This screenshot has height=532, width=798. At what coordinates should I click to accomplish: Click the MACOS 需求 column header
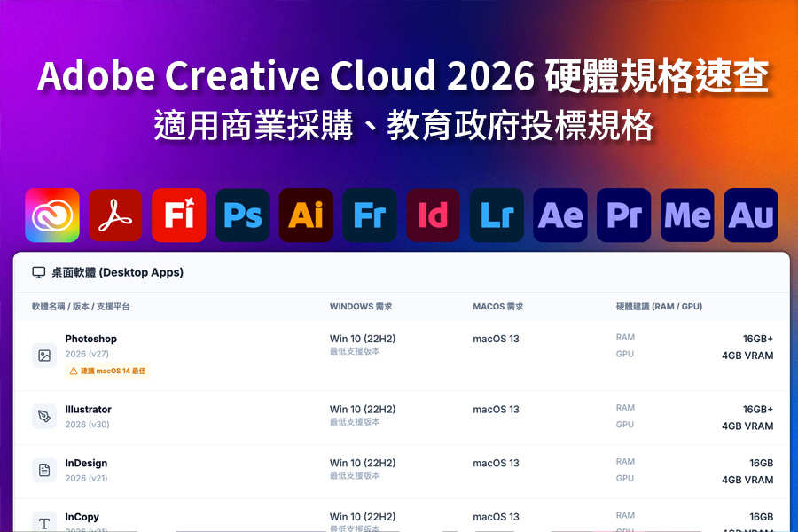click(x=497, y=307)
